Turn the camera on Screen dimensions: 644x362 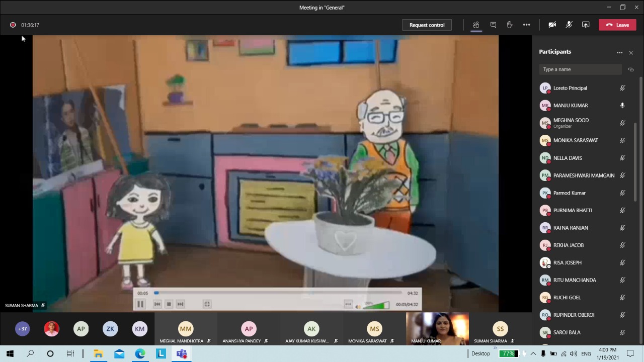point(552,25)
